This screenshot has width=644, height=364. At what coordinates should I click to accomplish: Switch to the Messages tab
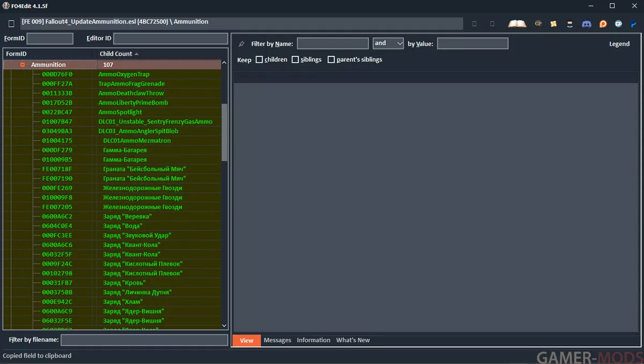click(x=277, y=340)
